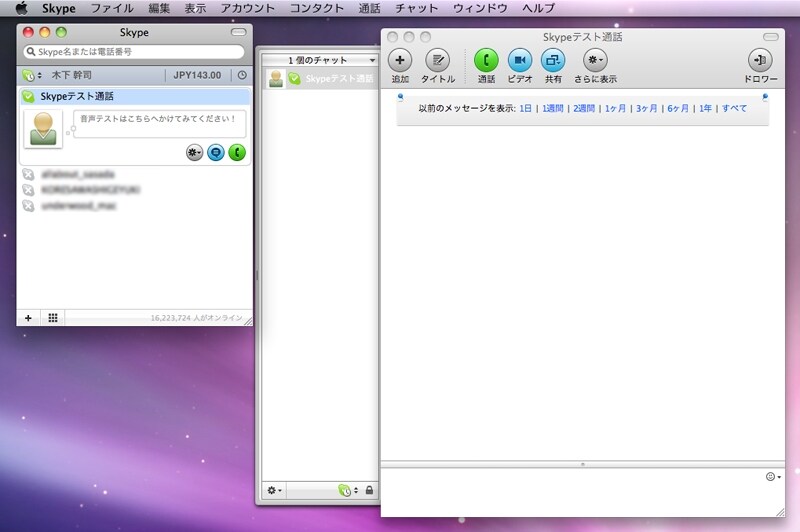Open the Skype application menu

point(59,8)
